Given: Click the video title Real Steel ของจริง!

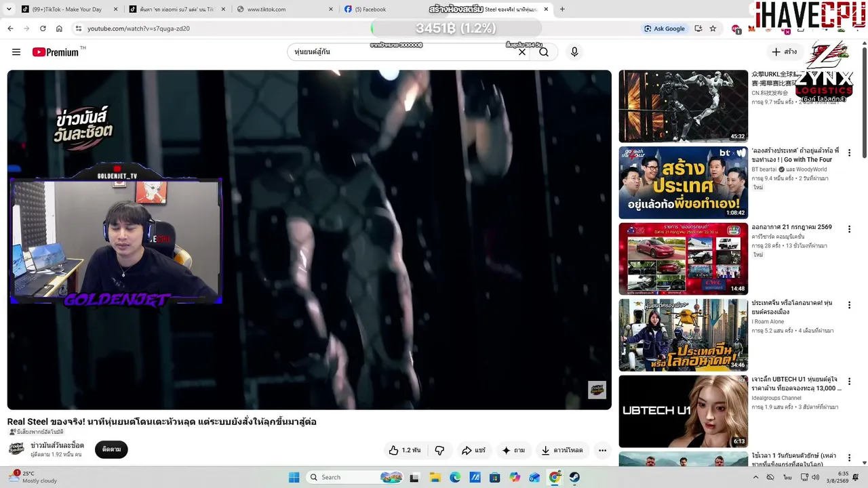Looking at the screenshot, I should 162,422.
